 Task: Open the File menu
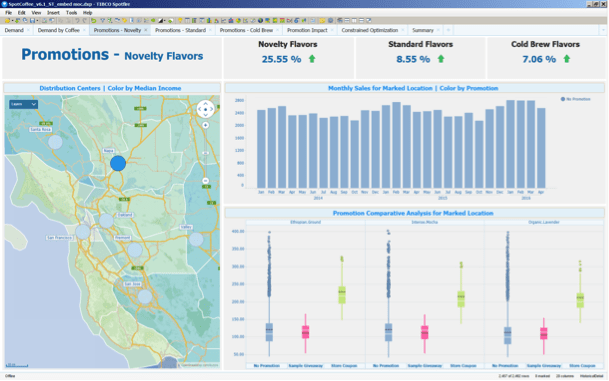coord(9,12)
